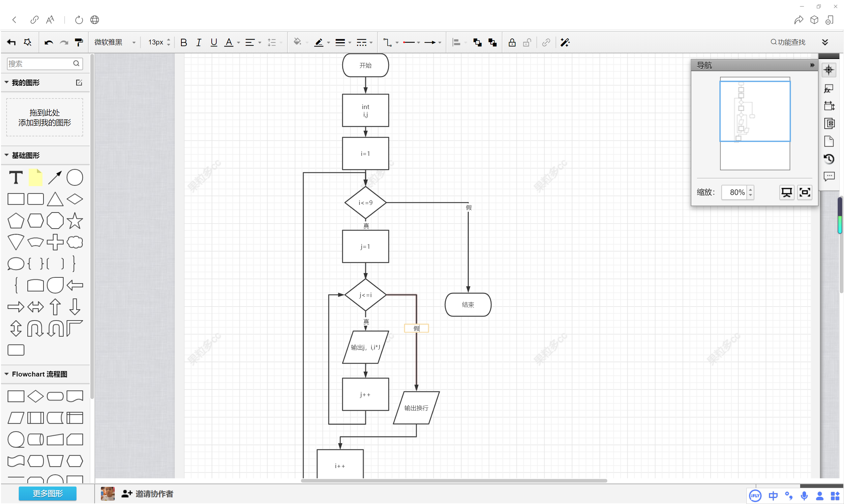Click the format painter icon
Screen dimensions: 844x504
[x=78, y=42]
